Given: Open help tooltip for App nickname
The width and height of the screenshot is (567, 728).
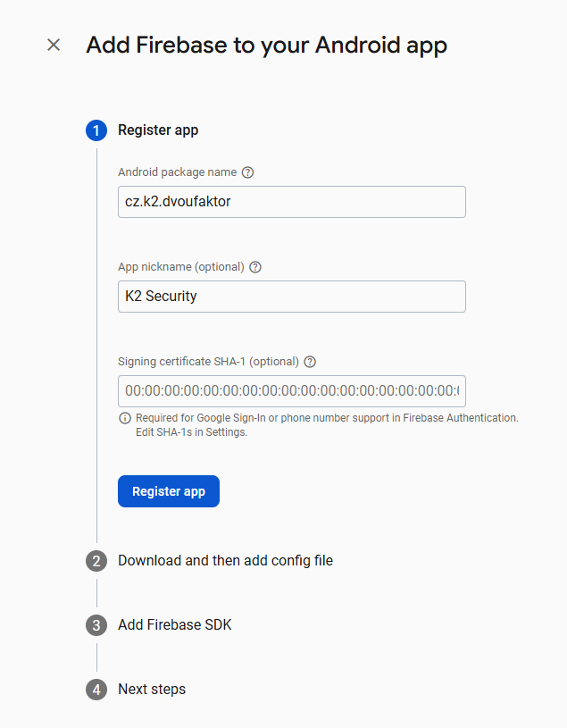Looking at the screenshot, I should pyautogui.click(x=255, y=267).
